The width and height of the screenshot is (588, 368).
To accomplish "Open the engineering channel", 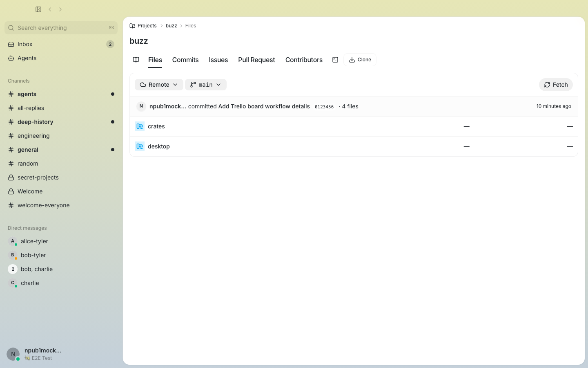I will [x=61, y=136].
